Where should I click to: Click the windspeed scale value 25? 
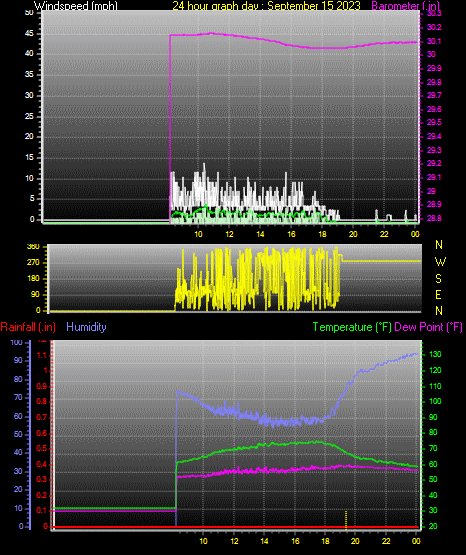tap(29, 116)
